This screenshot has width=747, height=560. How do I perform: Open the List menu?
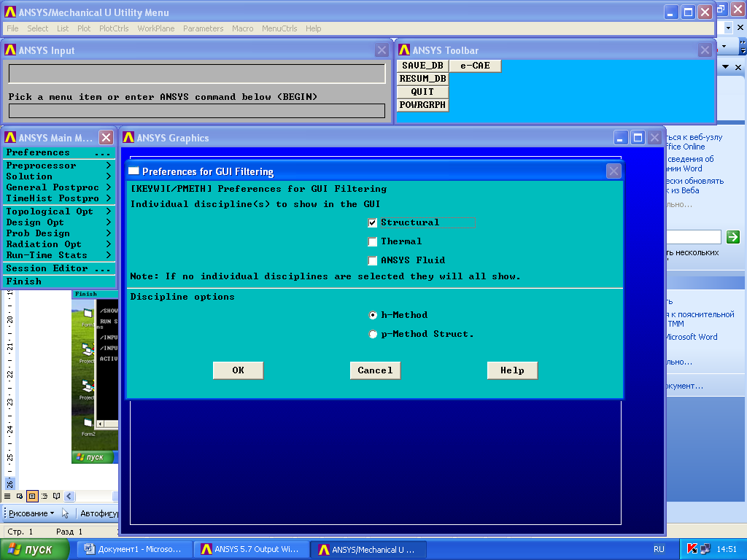[x=63, y=28]
